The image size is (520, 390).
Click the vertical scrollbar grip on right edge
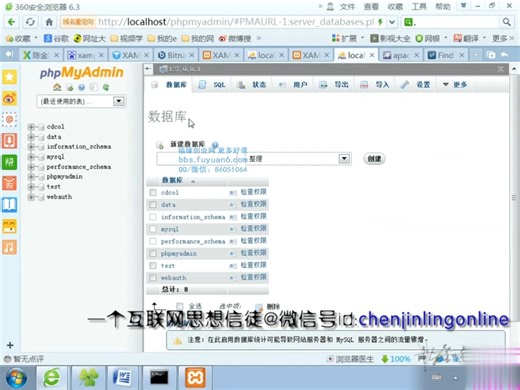pos(514,198)
